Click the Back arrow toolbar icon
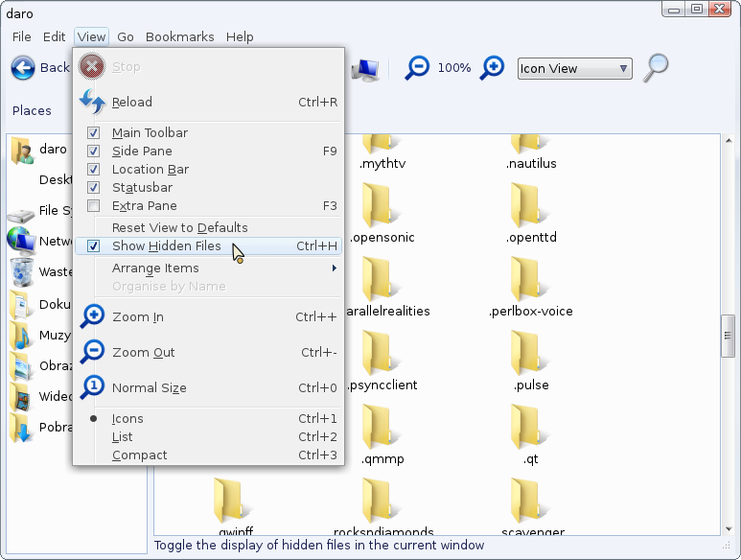741x560 pixels. click(x=23, y=67)
